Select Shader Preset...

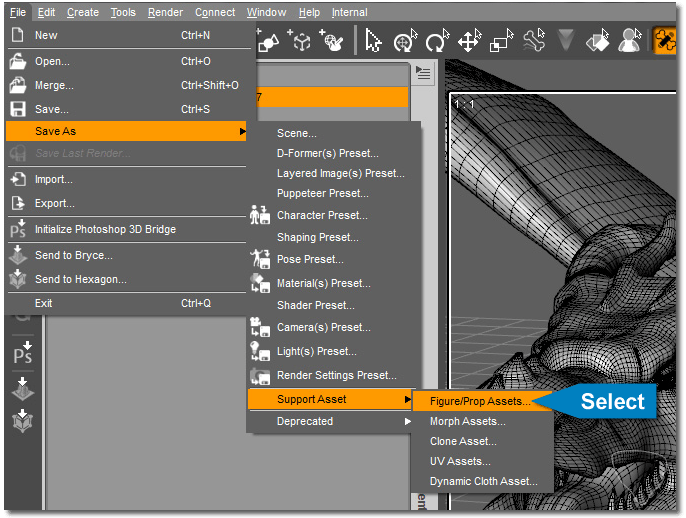click(x=333, y=305)
